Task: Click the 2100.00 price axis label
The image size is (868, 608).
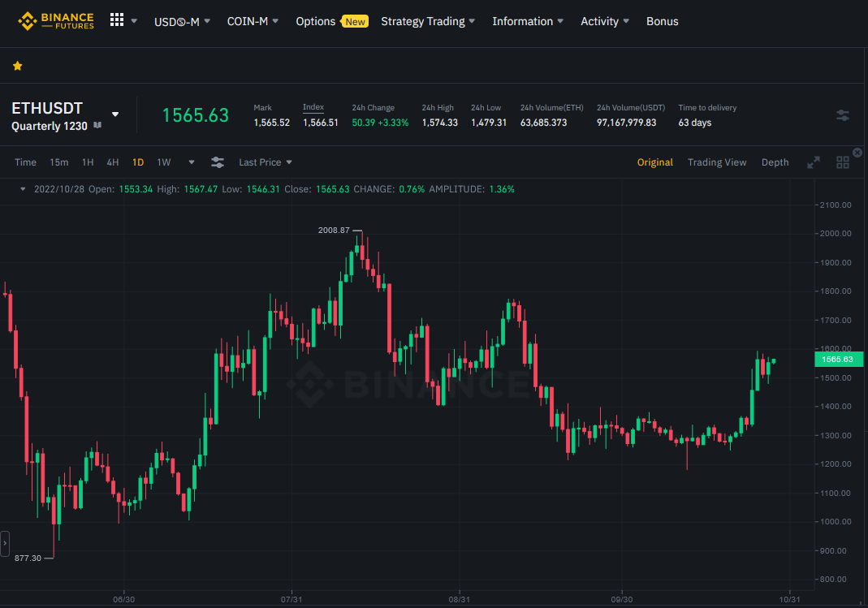Action: 836,205
